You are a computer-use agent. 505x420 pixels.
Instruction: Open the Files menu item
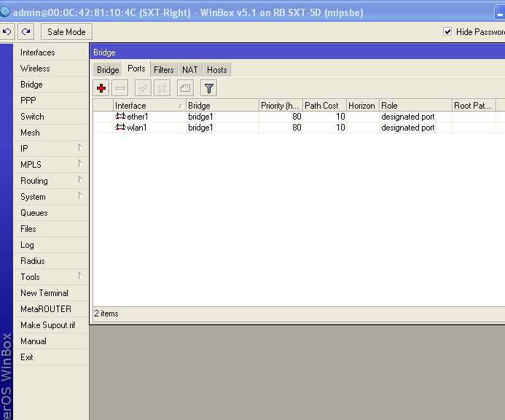coord(51,229)
